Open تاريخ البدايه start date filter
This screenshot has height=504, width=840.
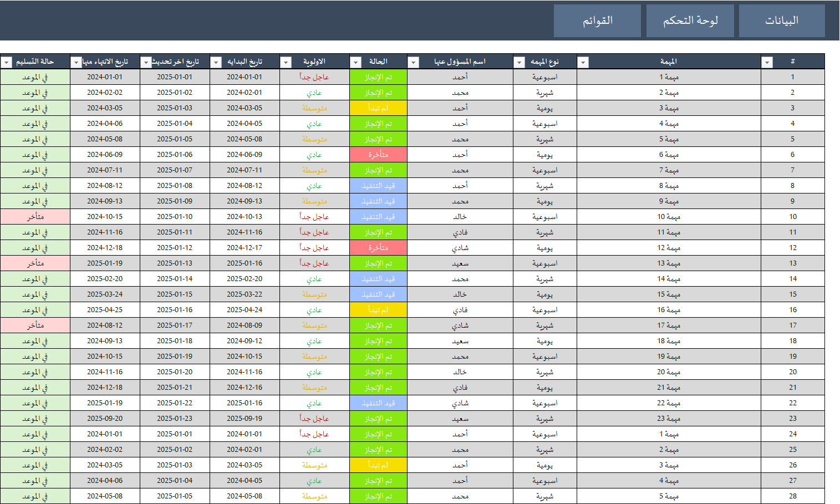tap(216, 63)
